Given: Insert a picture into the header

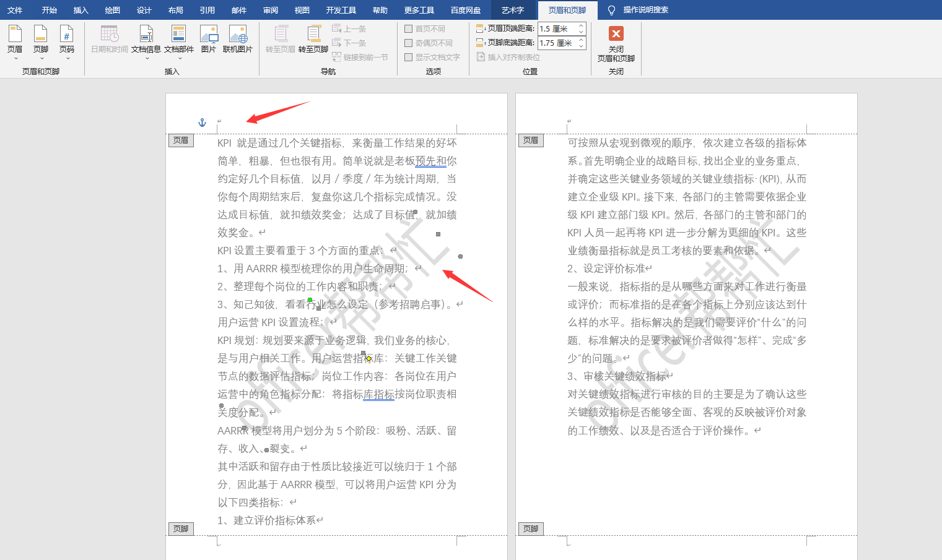Looking at the screenshot, I should click(211, 38).
